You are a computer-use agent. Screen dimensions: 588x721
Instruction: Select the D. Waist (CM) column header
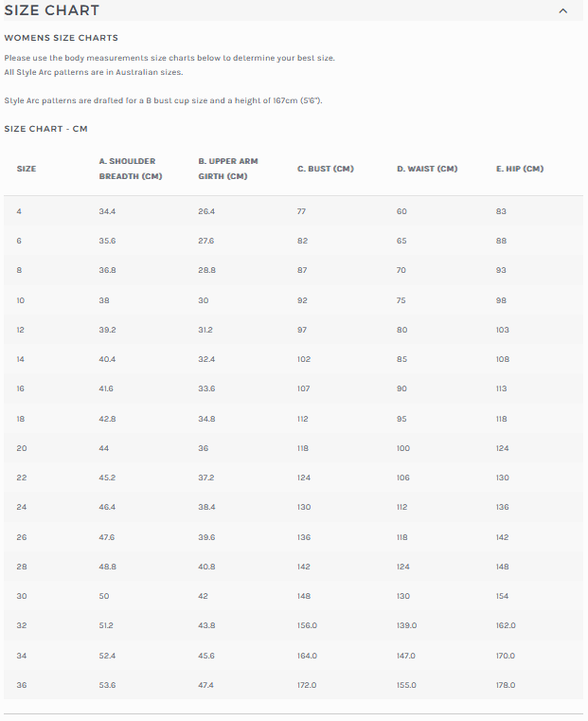tap(427, 169)
